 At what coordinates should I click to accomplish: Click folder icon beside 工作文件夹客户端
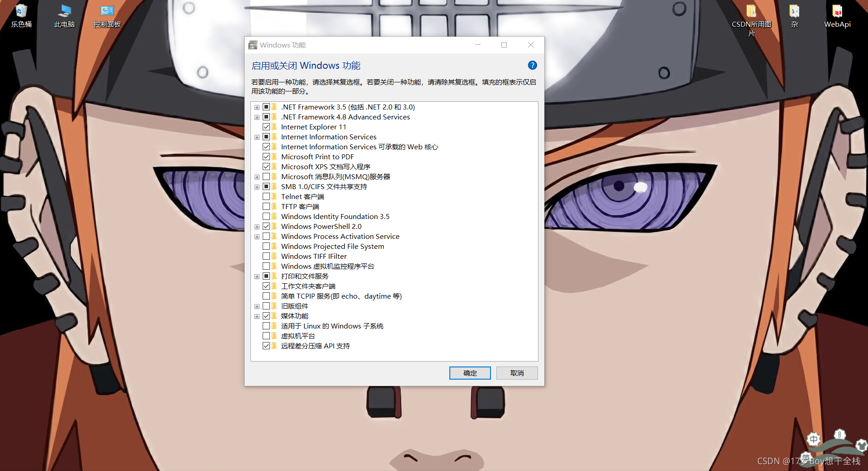pyautogui.click(x=274, y=286)
